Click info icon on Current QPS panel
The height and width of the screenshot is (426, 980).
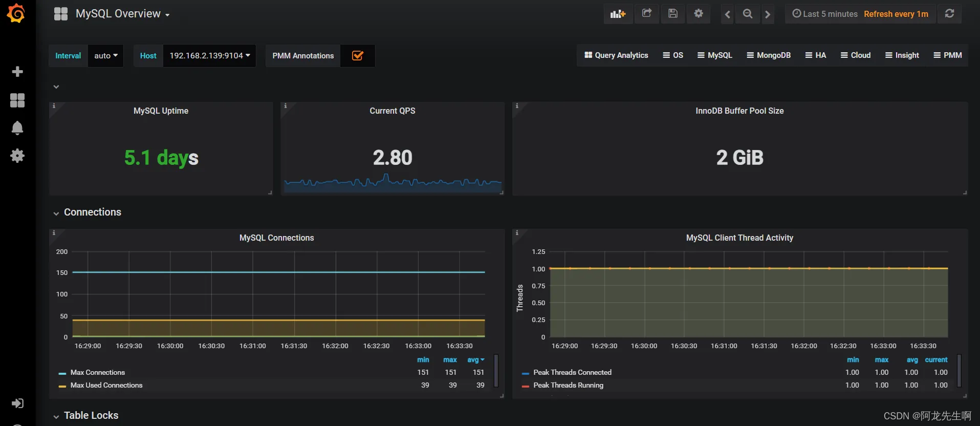pyautogui.click(x=285, y=106)
